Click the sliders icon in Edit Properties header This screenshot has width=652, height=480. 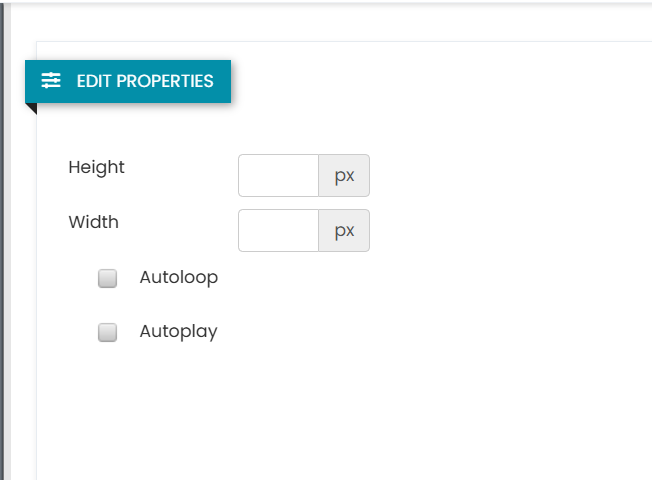51,80
